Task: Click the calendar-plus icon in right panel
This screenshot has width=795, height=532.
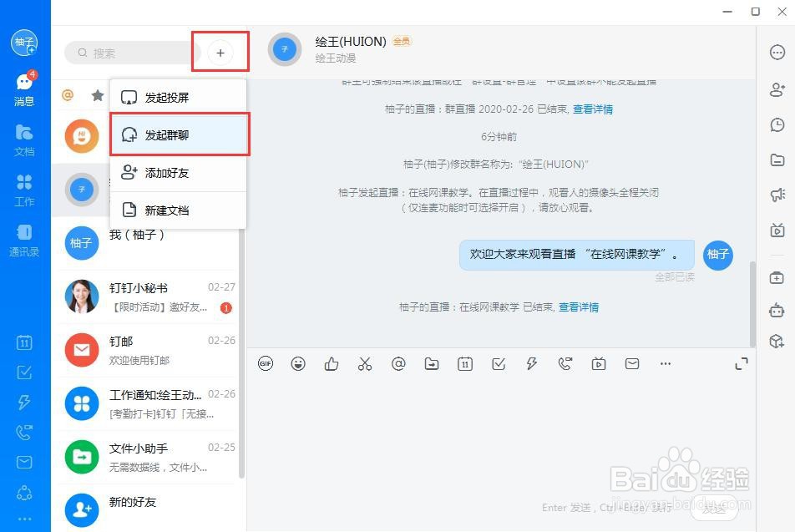Action: coord(777,278)
